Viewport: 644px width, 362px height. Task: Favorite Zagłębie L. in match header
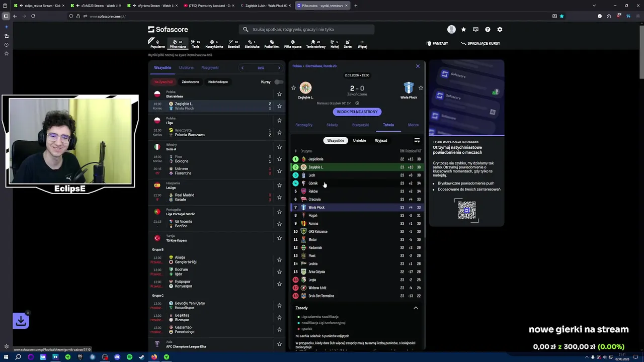coord(294,88)
